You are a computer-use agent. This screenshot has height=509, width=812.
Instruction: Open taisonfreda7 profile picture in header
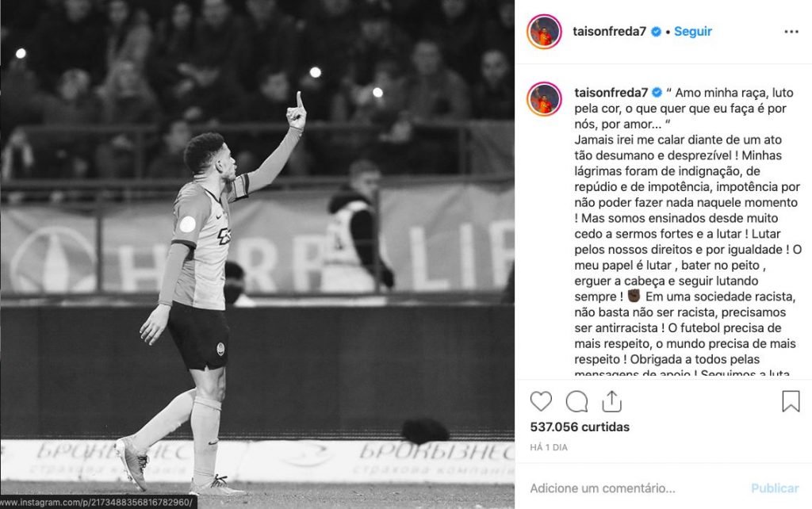(x=544, y=32)
